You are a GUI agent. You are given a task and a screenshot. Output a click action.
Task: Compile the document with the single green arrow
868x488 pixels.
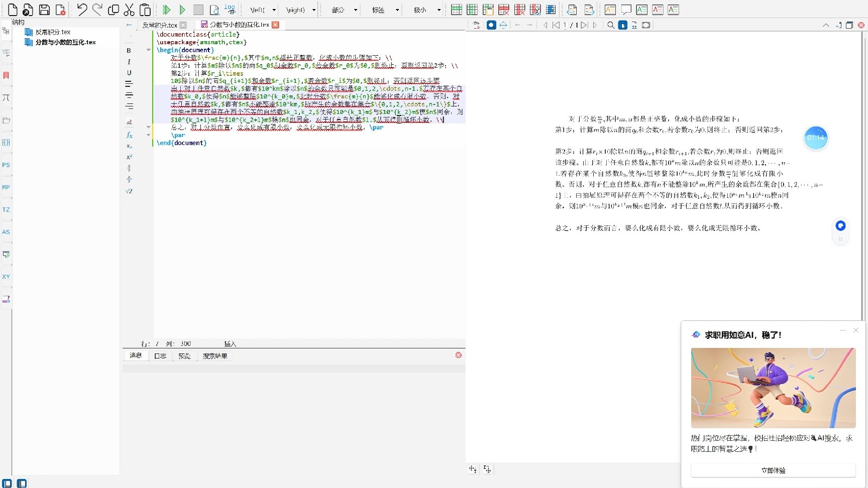point(183,10)
